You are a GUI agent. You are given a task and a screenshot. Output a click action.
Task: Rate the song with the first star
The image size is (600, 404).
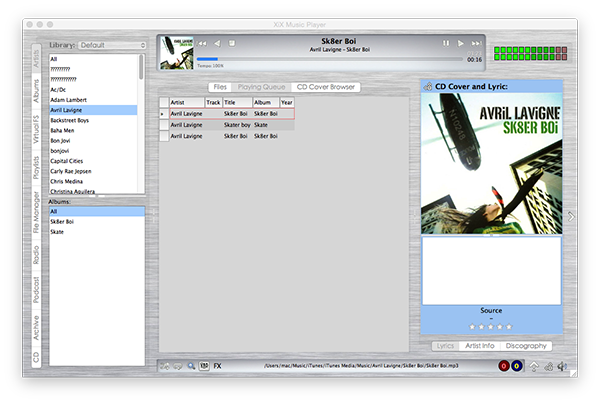(472, 327)
